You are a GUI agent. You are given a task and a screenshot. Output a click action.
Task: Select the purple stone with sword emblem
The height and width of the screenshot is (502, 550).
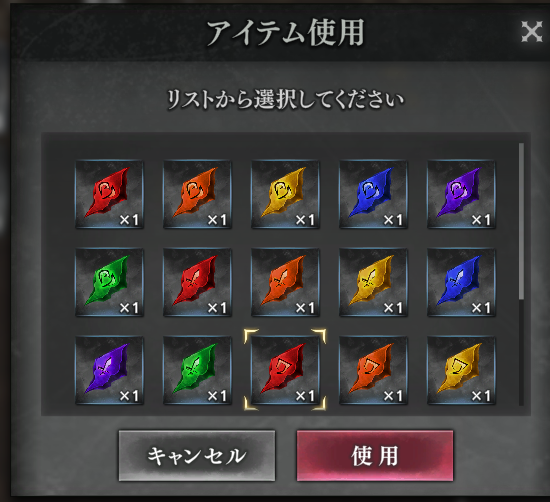pos(109,370)
